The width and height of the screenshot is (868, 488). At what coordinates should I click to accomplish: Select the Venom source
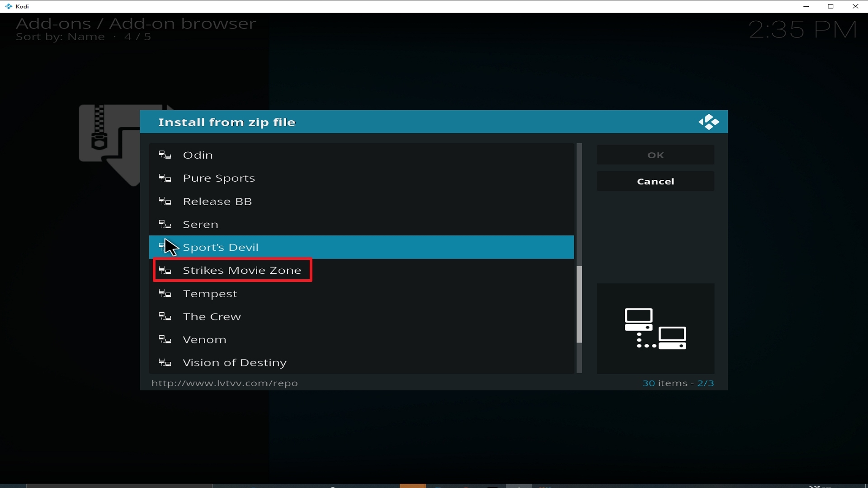coord(361,340)
